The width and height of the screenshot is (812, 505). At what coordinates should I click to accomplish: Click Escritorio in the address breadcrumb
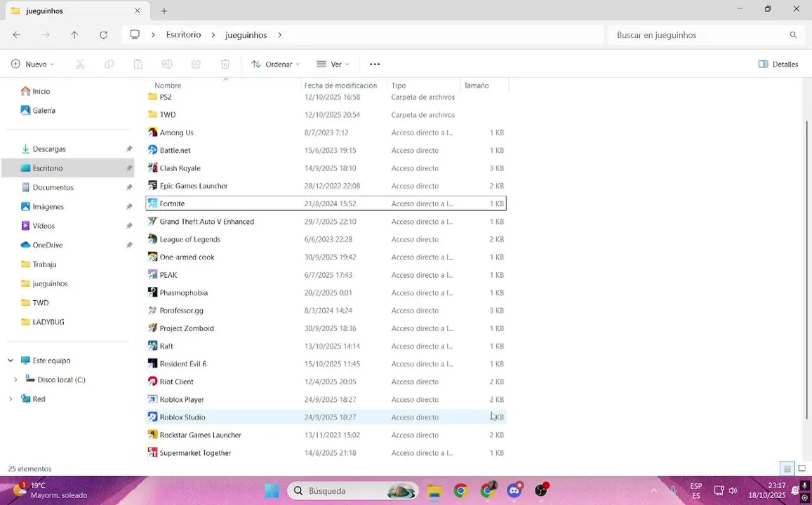pyautogui.click(x=183, y=34)
